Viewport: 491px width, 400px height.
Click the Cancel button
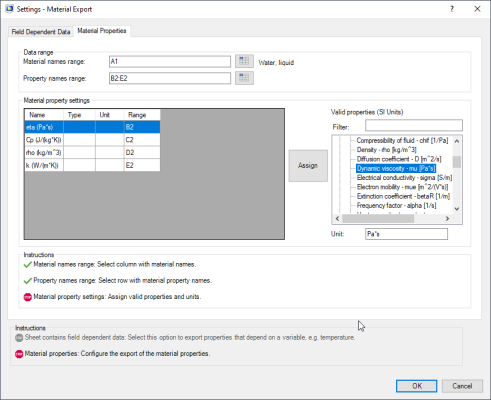[x=462, y=386]
